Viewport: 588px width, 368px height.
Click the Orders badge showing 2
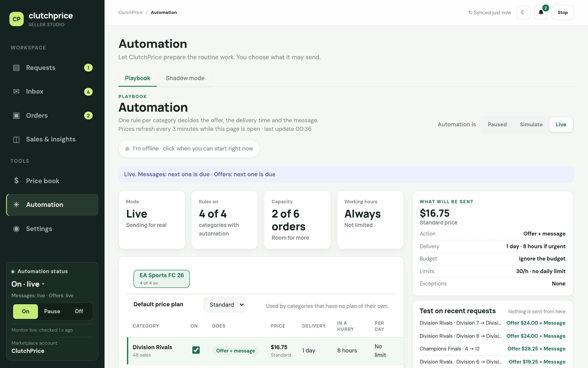(x=88, y=116)
